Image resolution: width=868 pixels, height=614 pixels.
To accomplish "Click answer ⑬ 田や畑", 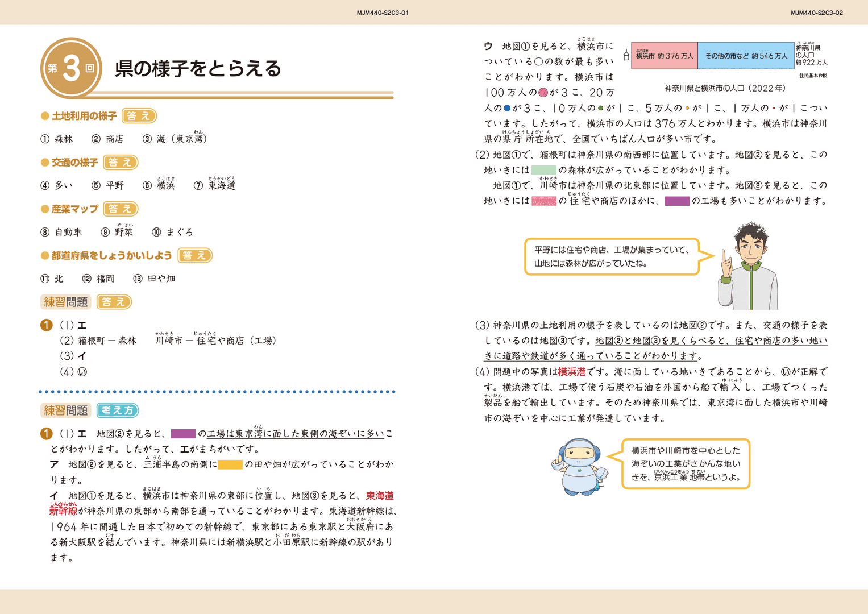I will (154, 279).
